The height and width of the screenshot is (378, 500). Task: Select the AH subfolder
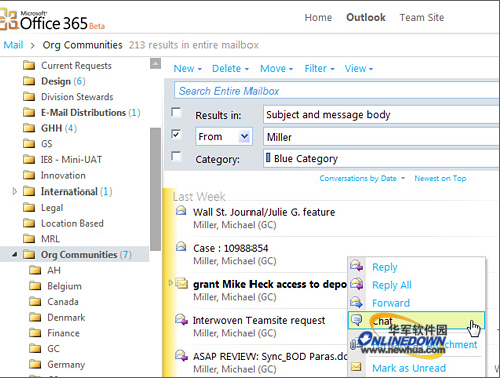(x=54, y=270)
